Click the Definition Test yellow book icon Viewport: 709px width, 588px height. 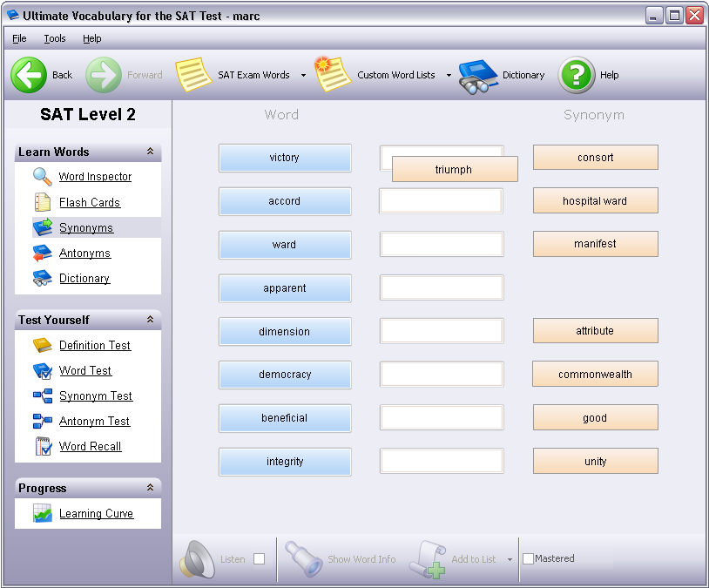[x=43, y=345]
